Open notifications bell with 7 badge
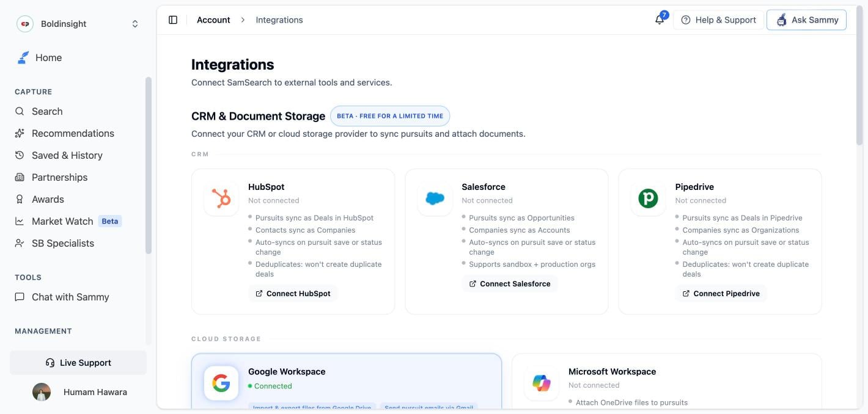 click(x=660, y=20)
